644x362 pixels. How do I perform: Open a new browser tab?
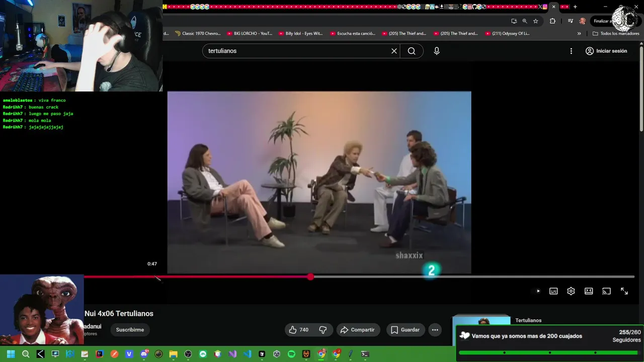tap(575, 7)
